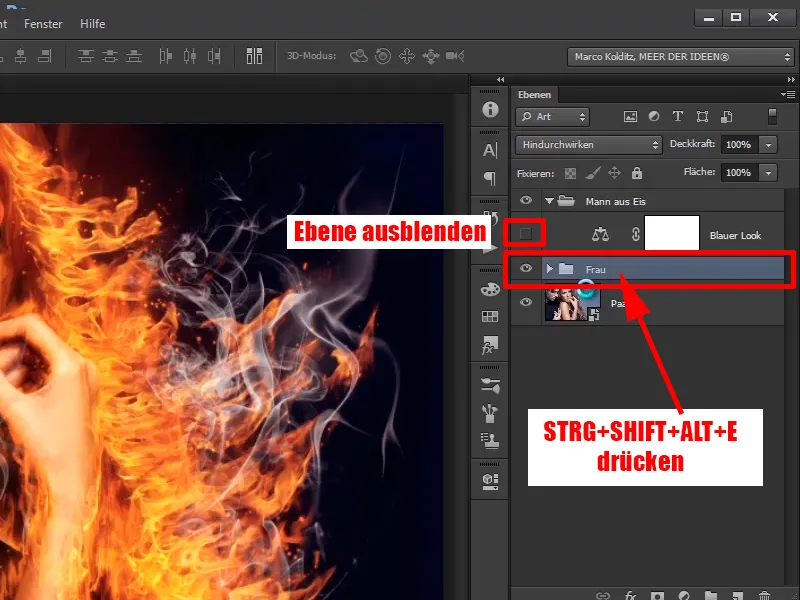This screenshot has height=600, width=800.
Task: Lock all with the padlock icon
Action: pos(637,173)
